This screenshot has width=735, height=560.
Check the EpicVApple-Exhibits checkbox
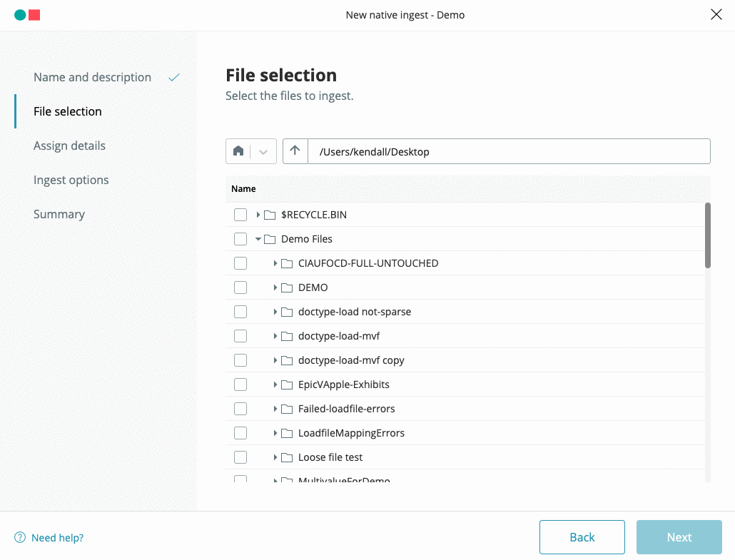tap(240, 385)
